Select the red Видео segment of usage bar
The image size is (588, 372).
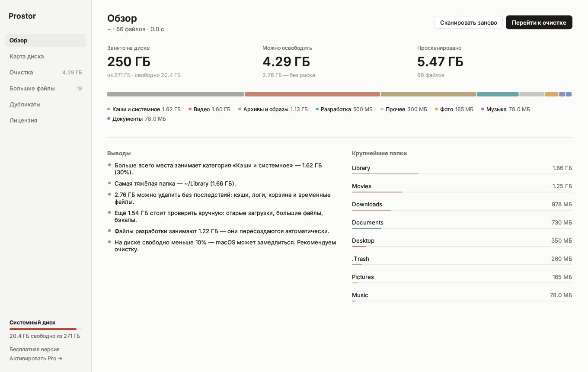(x=312, y=94)
